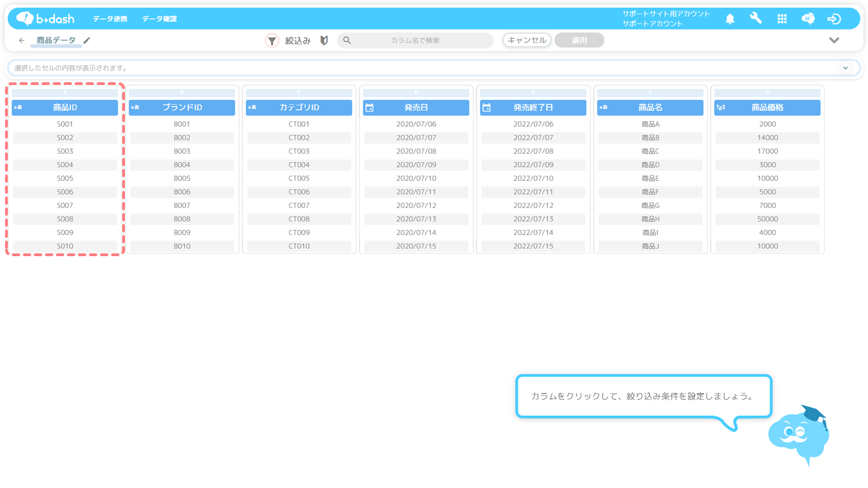
Task: Click the beginner guide mark icon
Action: (324, 40)
